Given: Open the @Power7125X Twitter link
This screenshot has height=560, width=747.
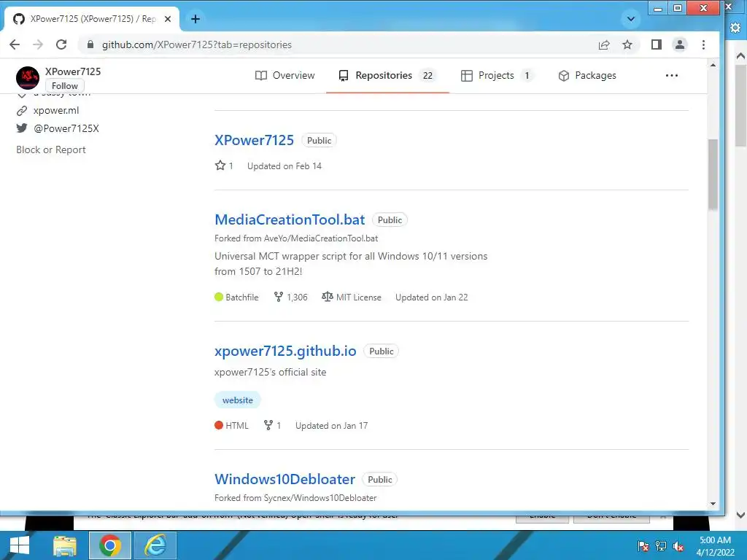Looking at the screenshot, I should point(66,128).
